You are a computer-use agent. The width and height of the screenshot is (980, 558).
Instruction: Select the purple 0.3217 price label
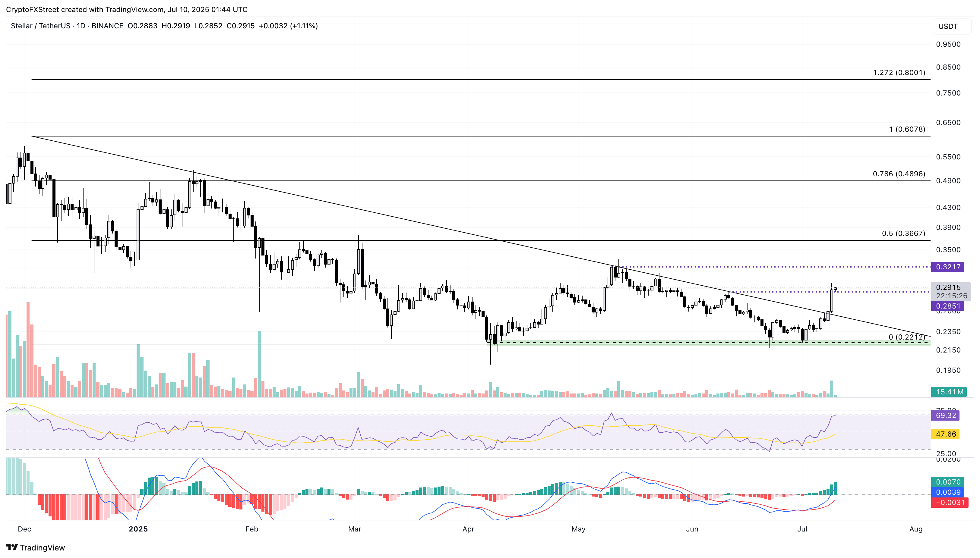pos(947,267)
